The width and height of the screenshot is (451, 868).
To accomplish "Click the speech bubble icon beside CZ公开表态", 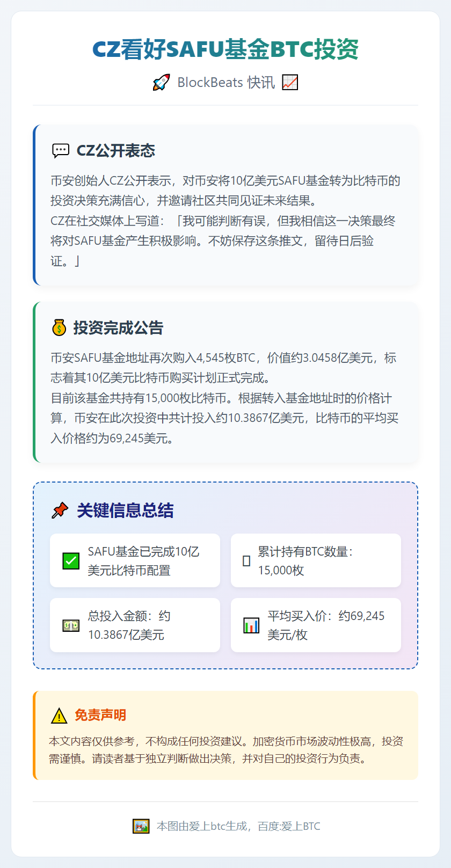I will coord(61,151).
